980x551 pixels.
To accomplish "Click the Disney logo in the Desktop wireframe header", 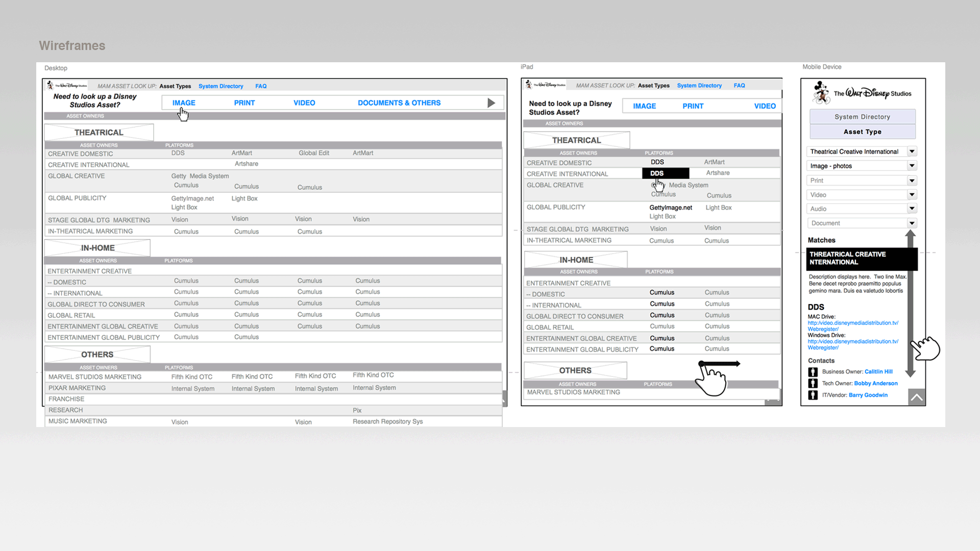I will click(67, 86).
